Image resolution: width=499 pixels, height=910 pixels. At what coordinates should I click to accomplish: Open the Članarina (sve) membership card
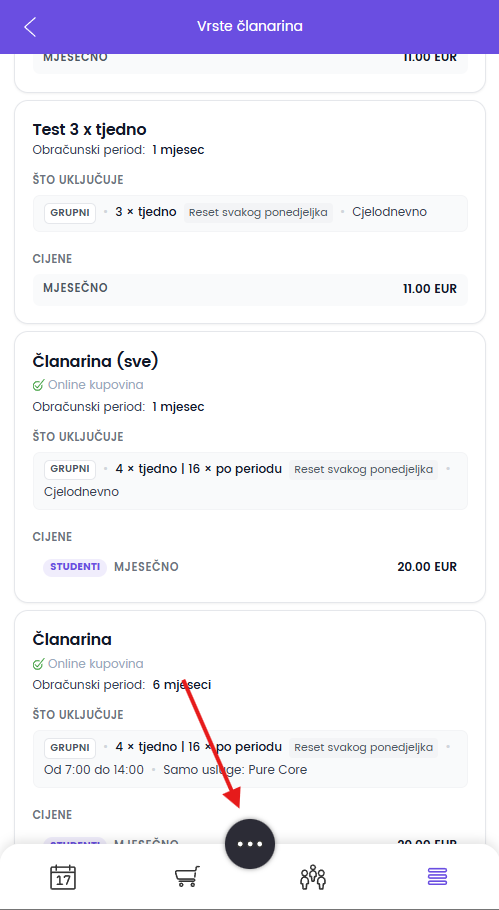250,467
